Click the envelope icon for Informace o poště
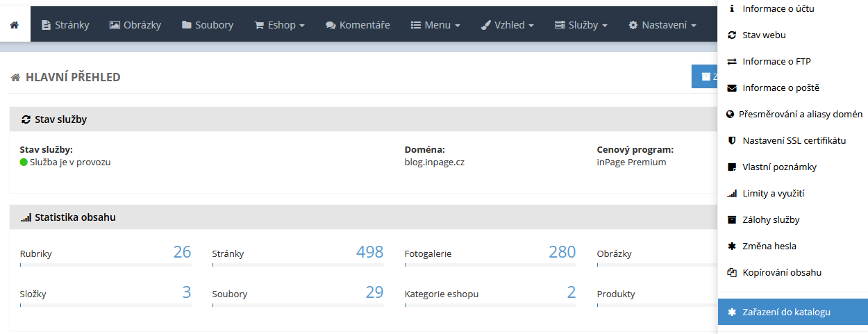Image resolution: width=868 pixels, height=334 pixels. [731, 88]
